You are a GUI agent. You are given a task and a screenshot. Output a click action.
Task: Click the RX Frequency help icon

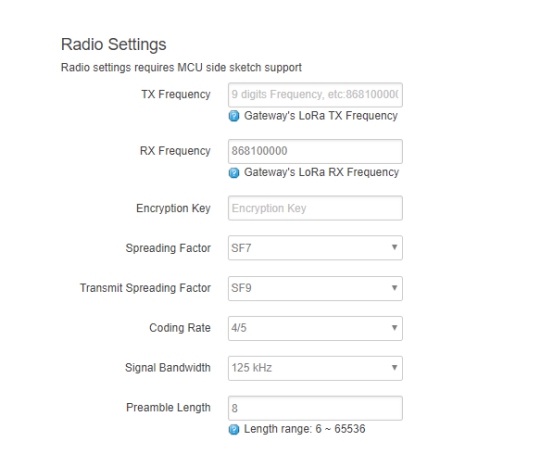click(x=234, y=173)
